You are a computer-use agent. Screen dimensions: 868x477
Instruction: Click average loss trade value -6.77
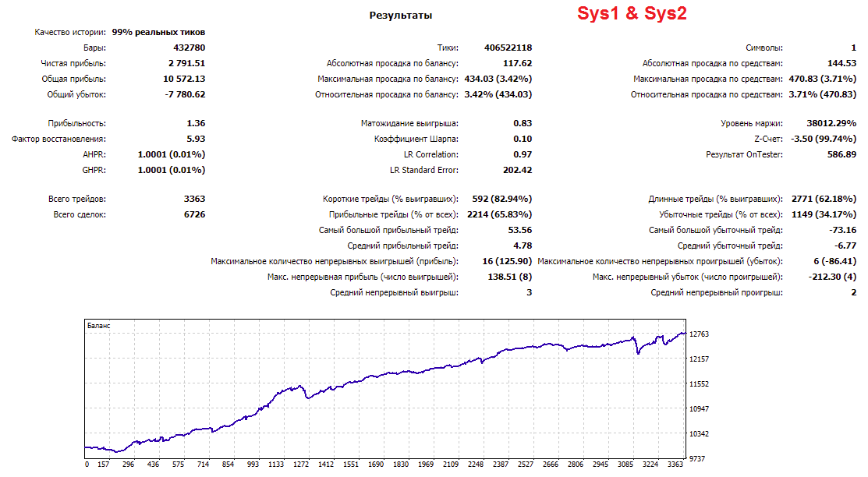[845, 246]
